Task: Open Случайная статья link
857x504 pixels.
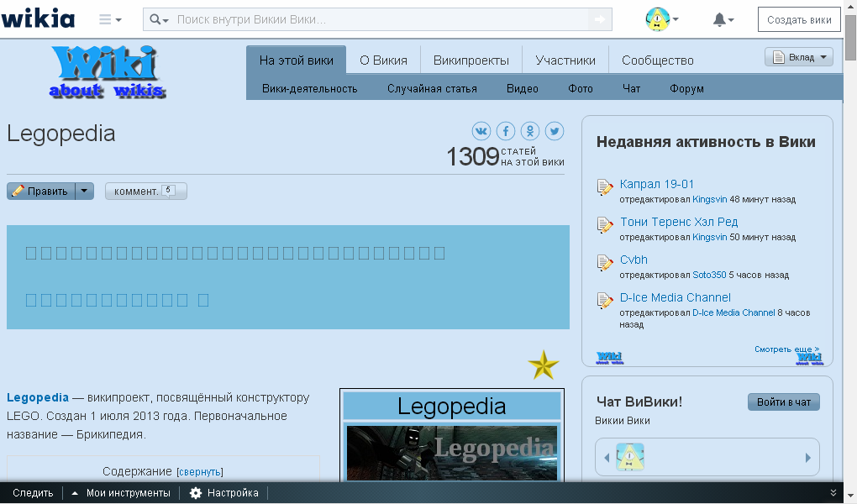Action: 432,88
